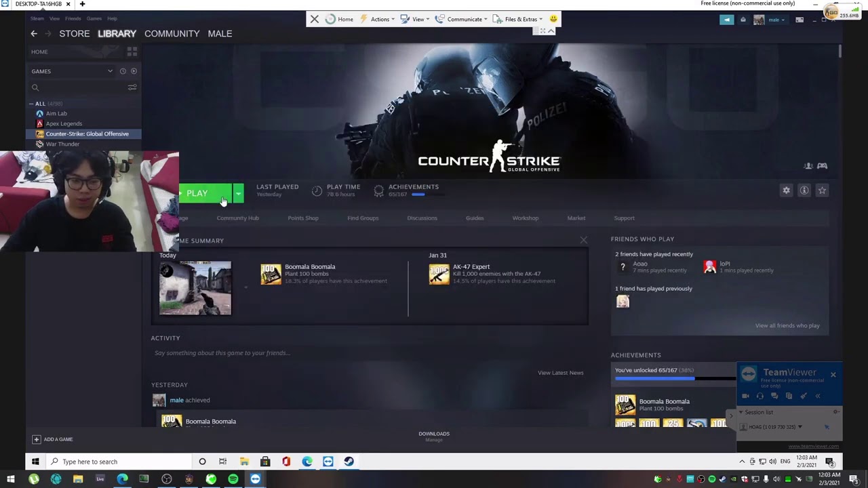Image resolution: width=868 pixels, height=488 pixels.
Task: Open the COMMUNITY tab
Action: [172, 34]
